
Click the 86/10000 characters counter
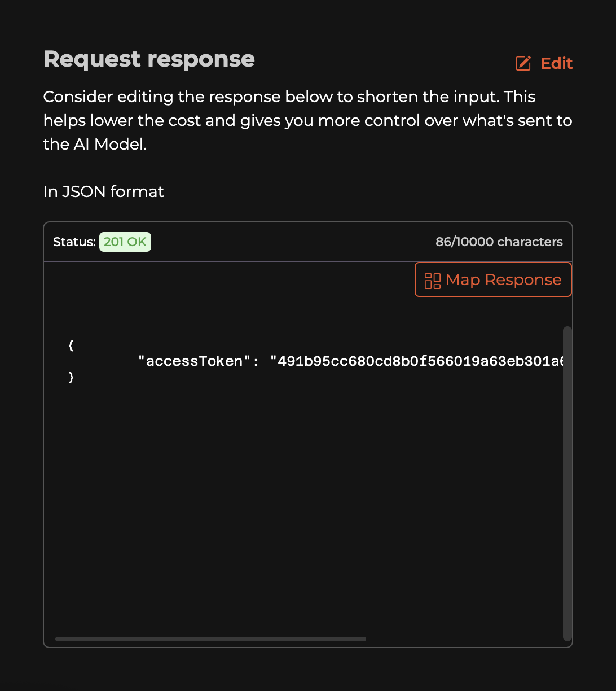point(499,242)
